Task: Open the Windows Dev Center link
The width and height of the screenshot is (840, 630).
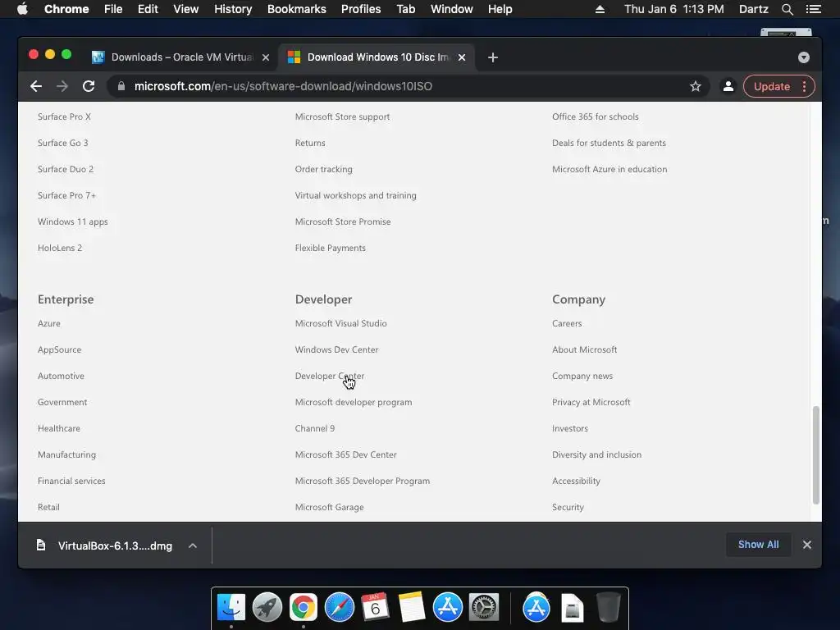Action: (336, 349)
